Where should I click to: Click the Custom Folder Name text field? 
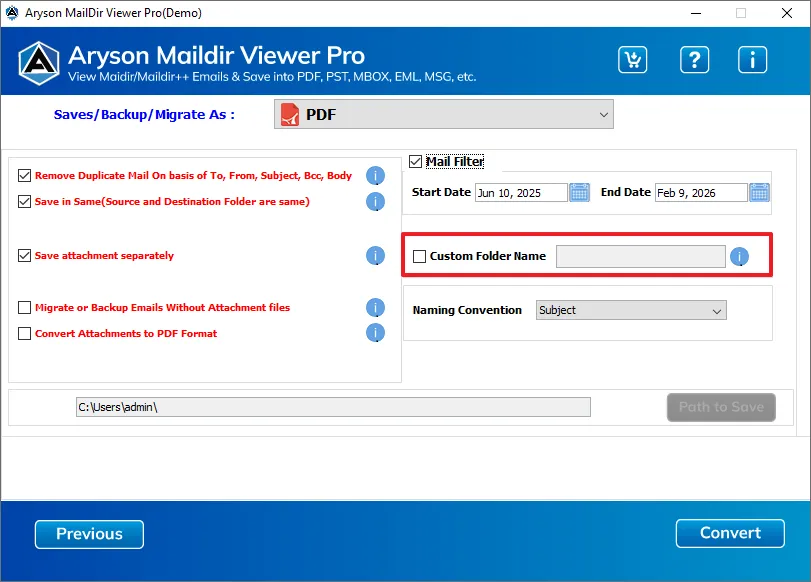coord(641,256)
